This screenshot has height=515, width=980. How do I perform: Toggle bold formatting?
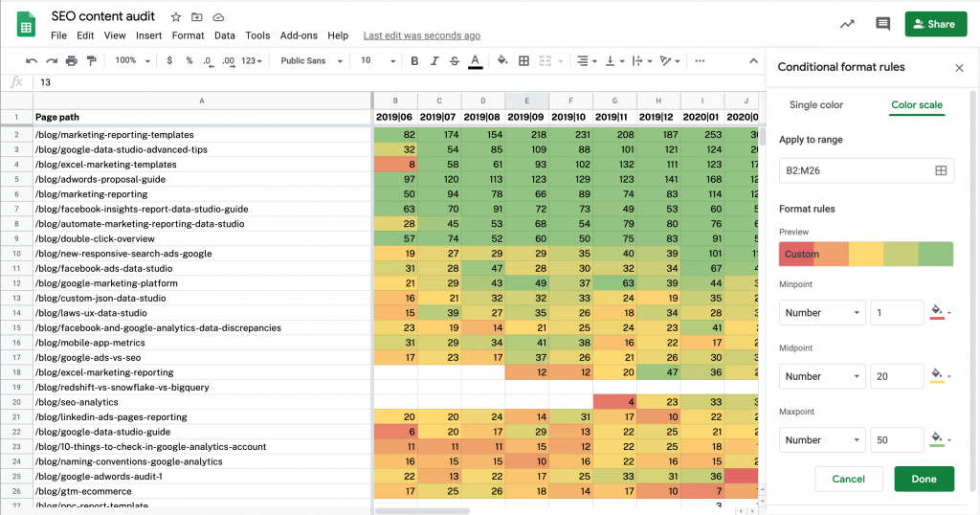point(414,60)
